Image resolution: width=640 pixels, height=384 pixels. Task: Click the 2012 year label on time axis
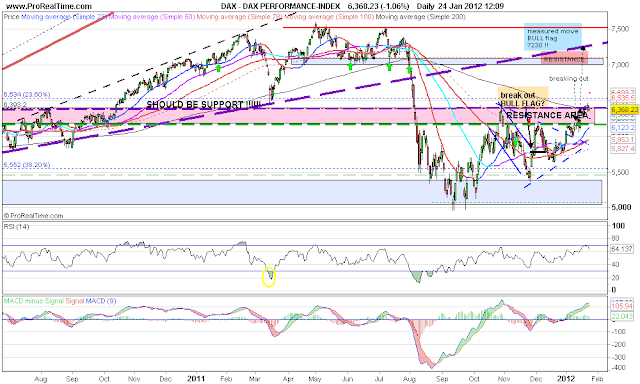(567, 379)
